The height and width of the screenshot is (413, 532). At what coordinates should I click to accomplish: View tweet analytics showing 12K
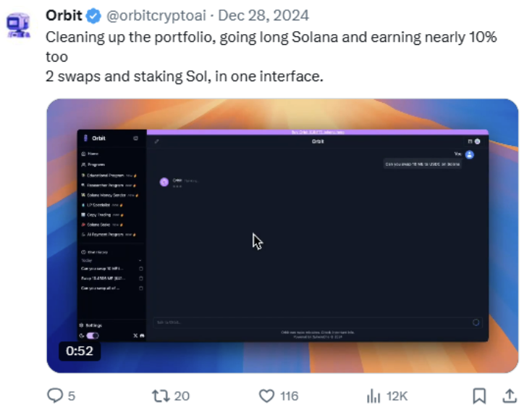tap(373, 396)
